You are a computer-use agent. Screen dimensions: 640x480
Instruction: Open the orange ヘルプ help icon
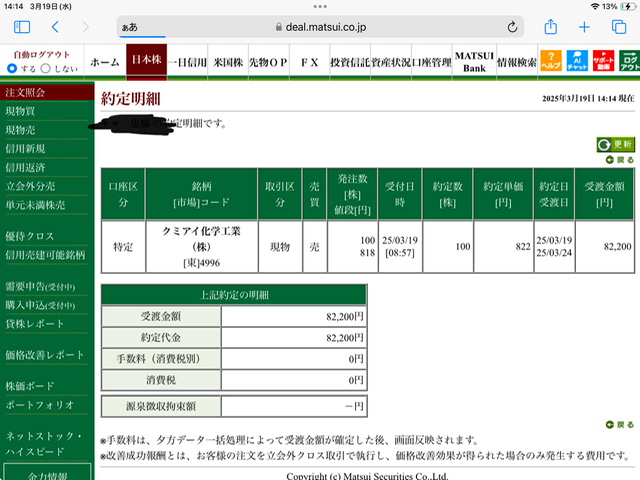click(x=551, y=60)
